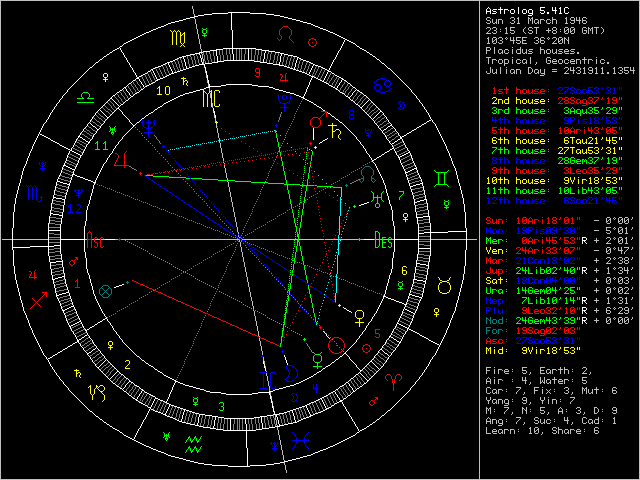
Task: Click the large yellow Saturn glyph
Action: (336, 131)
